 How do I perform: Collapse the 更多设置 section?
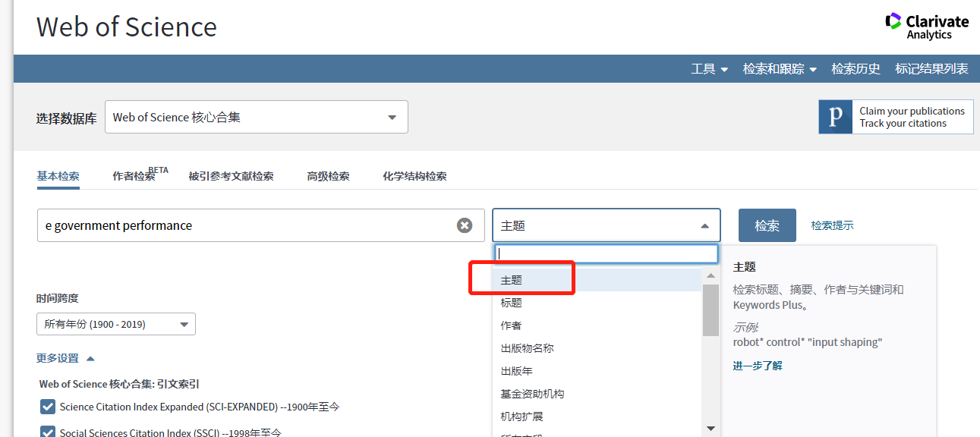click(x=65, y=358)
